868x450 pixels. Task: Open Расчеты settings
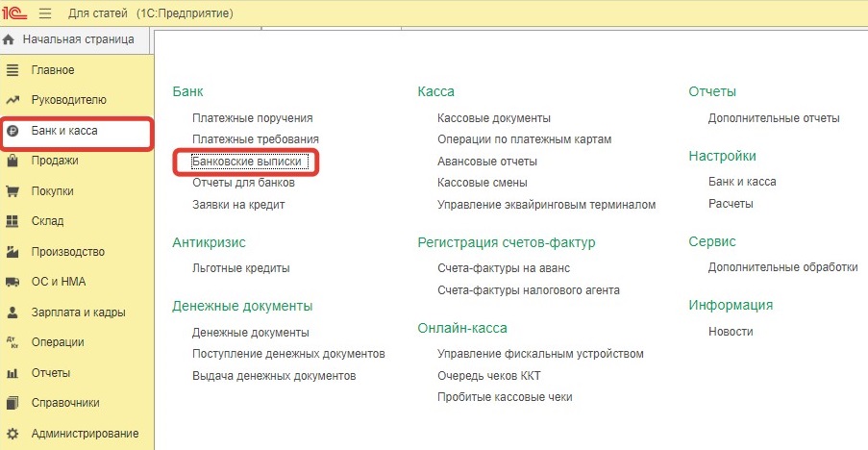point(731,204)
